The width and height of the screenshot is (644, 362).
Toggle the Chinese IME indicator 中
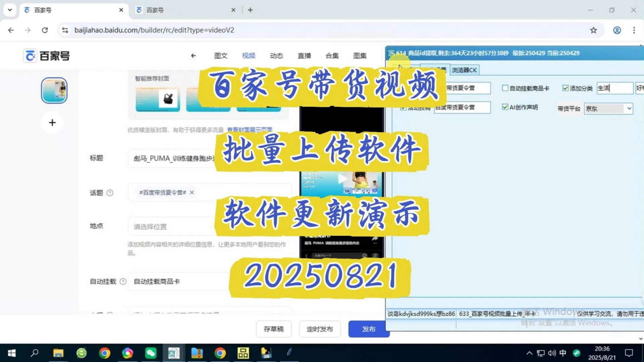coord(563,353)
